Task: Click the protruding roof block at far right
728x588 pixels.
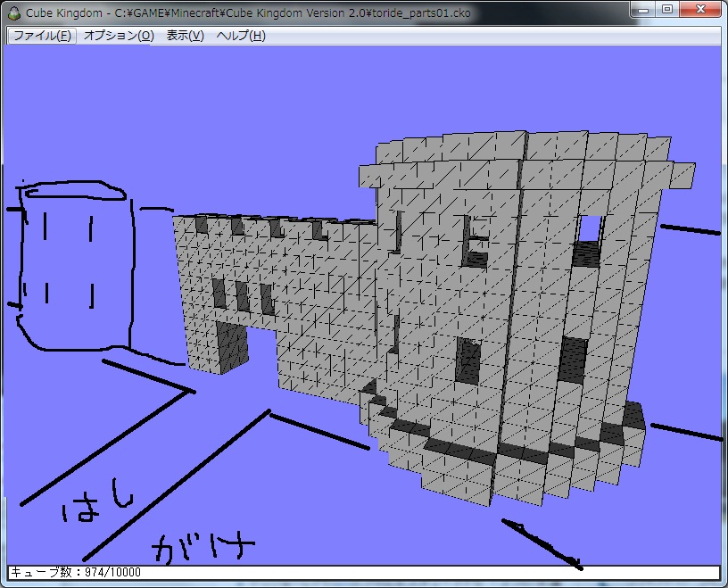Action: tap(682, 174)
